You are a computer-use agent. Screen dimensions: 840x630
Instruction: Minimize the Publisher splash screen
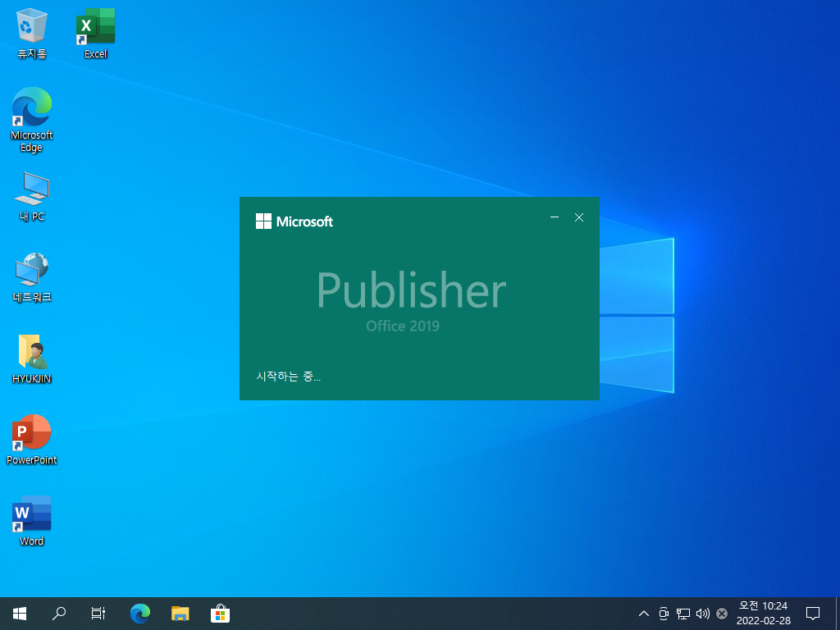point(555,217)
